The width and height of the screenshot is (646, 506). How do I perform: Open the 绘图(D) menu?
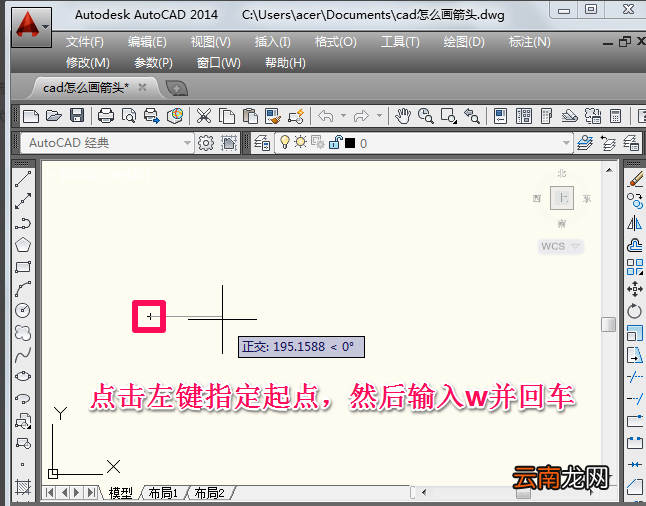464,42
